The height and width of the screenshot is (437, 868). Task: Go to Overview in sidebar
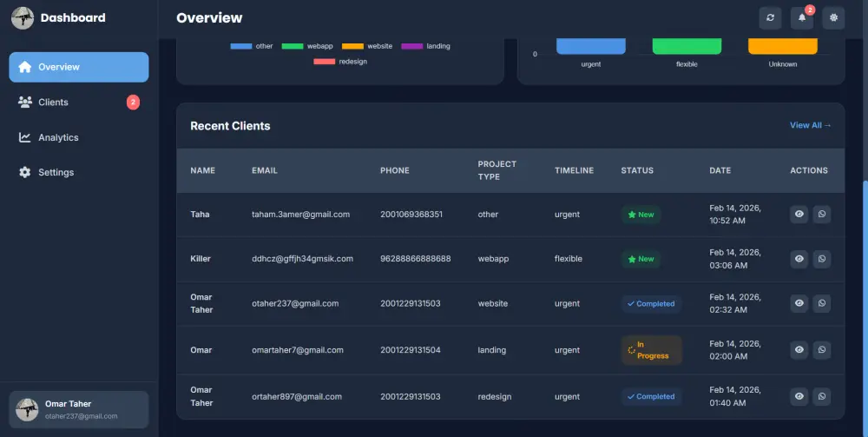(x=79, y=67)
